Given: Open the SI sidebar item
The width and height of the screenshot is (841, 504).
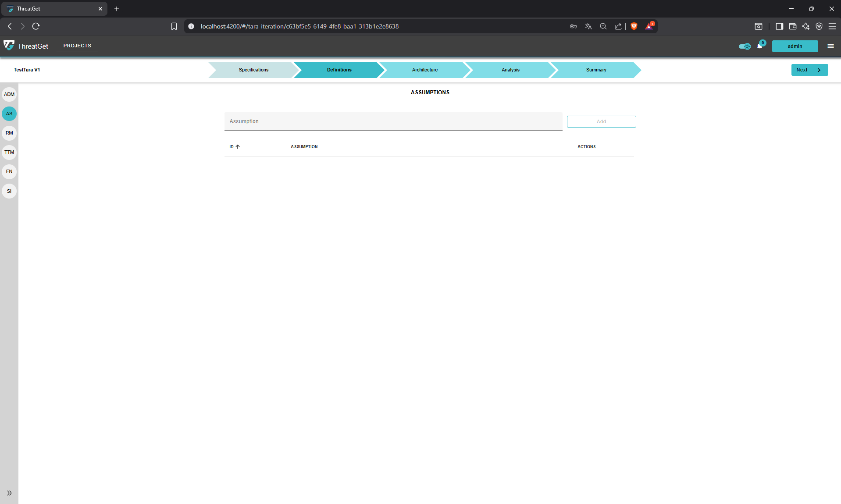Looking at the screenshot, I should (9, 191).
